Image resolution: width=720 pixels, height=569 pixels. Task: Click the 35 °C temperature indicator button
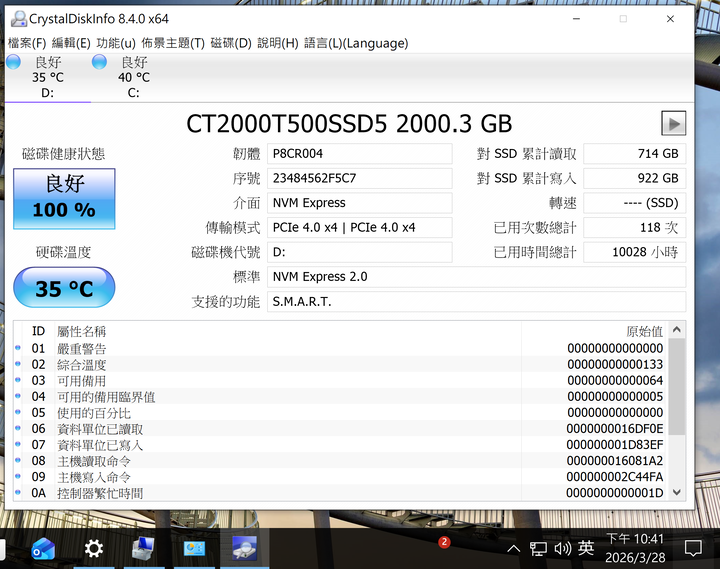point(64,289)
